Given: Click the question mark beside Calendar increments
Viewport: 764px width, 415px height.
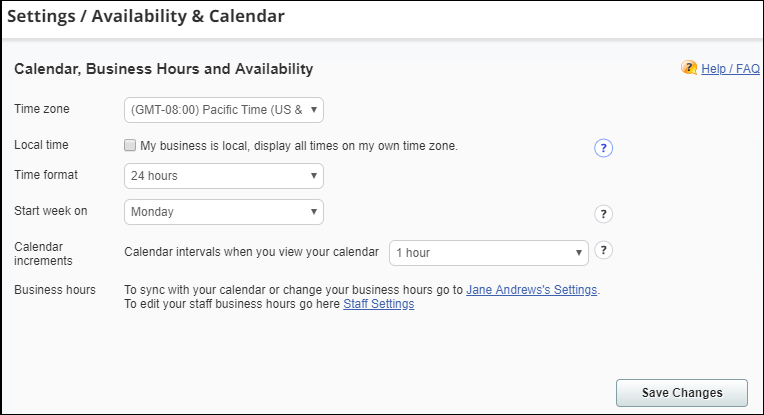Looking at the screenshot, I should click(603, 250).
